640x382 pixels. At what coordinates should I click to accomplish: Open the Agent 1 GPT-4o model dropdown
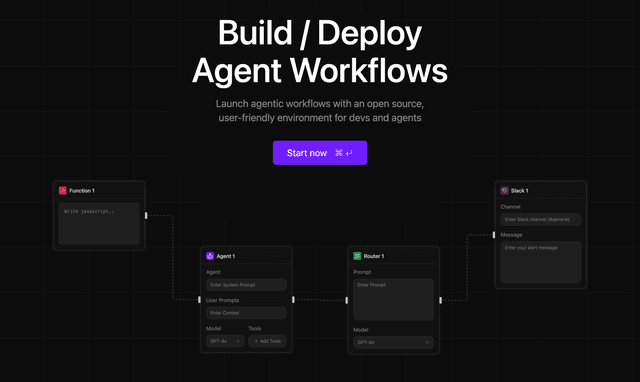pos(225,341)
